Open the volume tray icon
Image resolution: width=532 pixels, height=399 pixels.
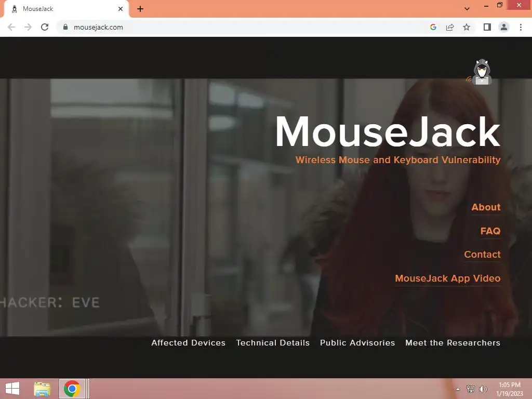tap(483, 389)
